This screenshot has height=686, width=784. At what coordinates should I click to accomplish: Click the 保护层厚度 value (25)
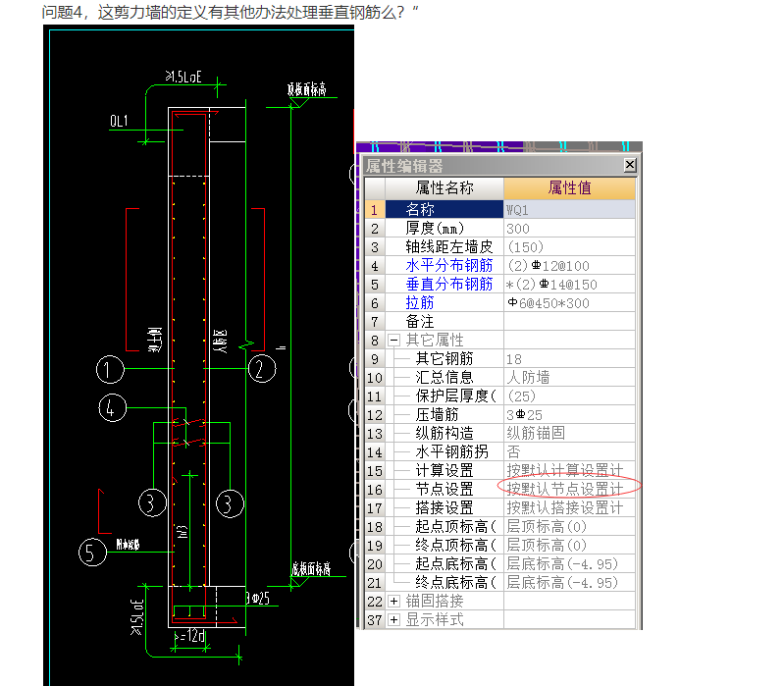click(569, 396)
